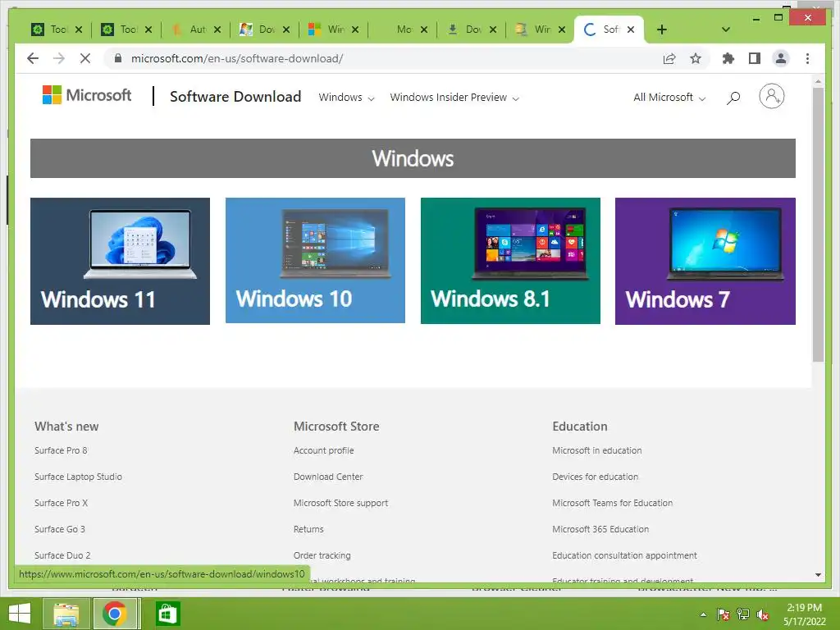840x630 pixels.
Task: Open the Returns link
Action: pyautogui.click(x=308, y=529)
